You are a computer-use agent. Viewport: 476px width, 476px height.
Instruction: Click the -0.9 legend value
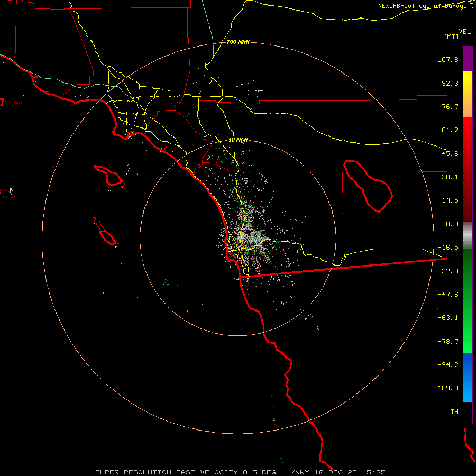(450, 224)
